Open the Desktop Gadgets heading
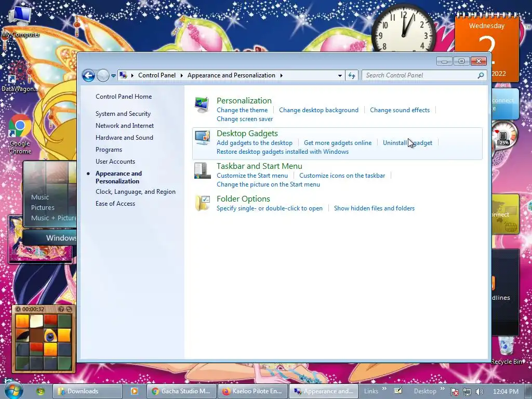Image resolution: width=532 pixels, height=399 pixels. click(247, 134)
